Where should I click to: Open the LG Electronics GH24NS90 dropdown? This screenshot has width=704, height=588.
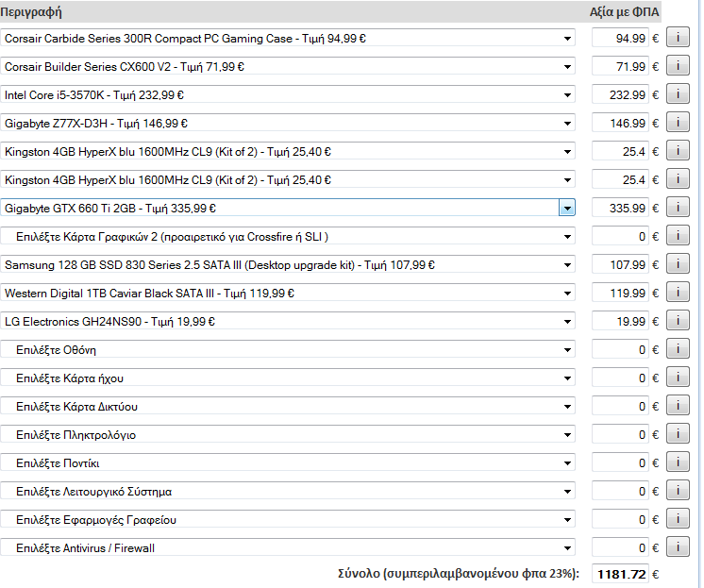coord(287,322)
